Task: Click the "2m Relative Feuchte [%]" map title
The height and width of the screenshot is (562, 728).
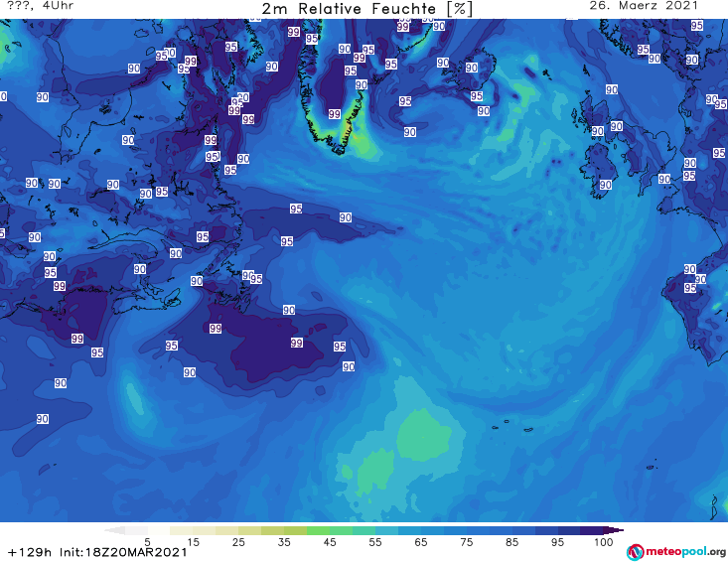Action: coord(367,9)
